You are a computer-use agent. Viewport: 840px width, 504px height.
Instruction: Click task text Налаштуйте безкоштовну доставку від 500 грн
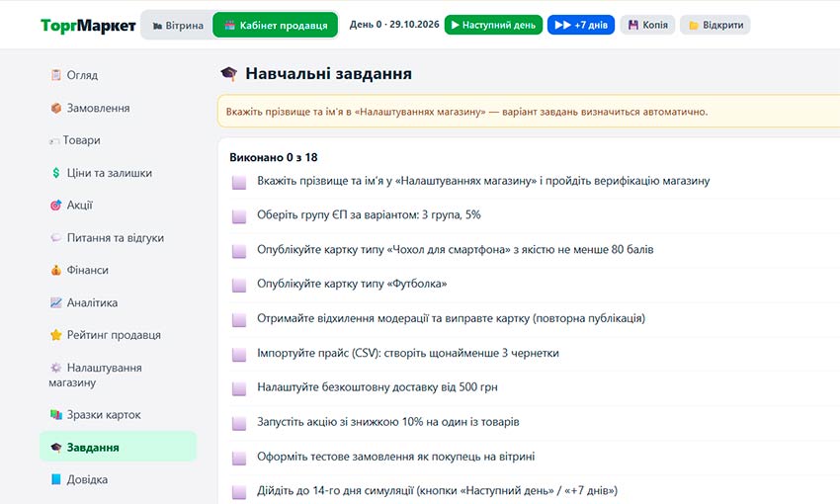pyautogui.click(x=378, y=386)
